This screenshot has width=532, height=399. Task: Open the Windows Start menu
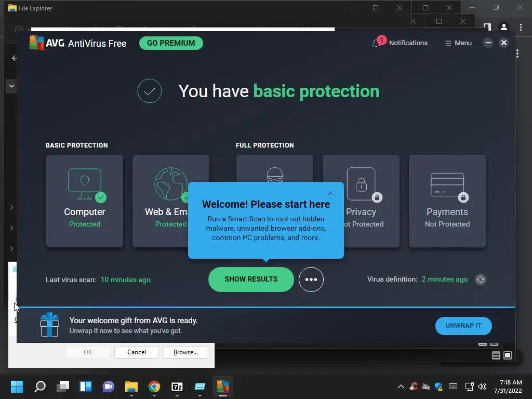point(17,387)
